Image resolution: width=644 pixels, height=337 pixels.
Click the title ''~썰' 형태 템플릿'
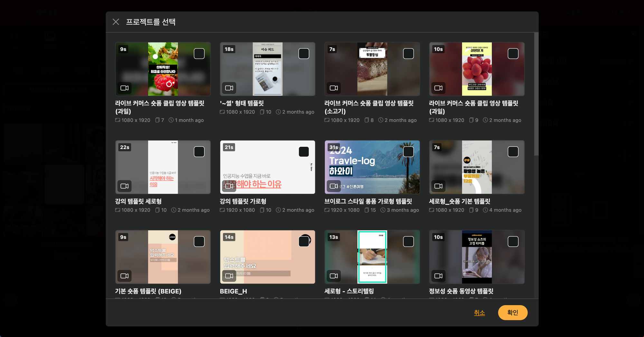click(242, 103)
